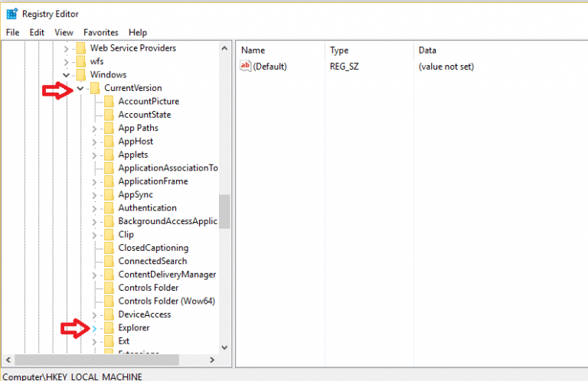Expand the Explorer registry key
Image resolution: width=588 pixels, height=381 pixels.
click(x=94, y=328)
